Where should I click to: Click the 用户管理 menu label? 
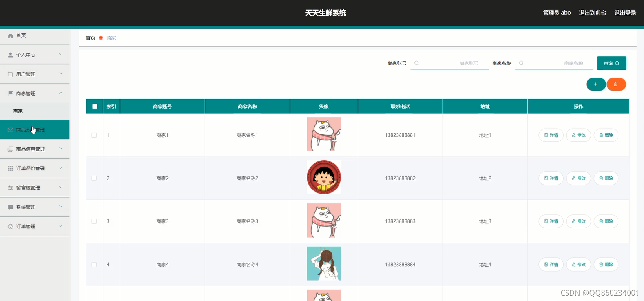tap(26, 74)
